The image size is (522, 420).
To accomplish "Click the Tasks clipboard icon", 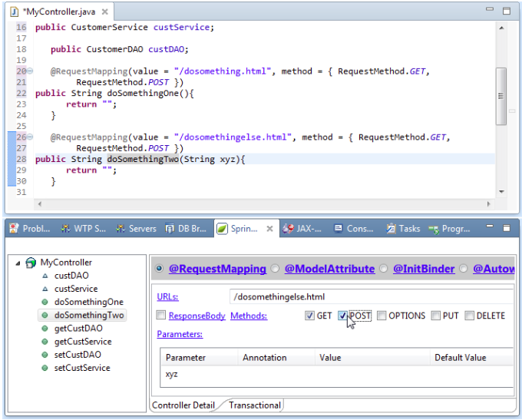I will [x=391, y=229].
